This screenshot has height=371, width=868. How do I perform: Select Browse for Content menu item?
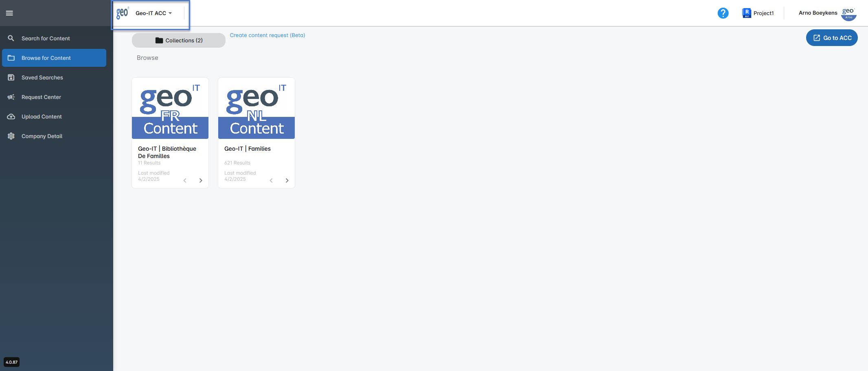(x=54, y=58)
